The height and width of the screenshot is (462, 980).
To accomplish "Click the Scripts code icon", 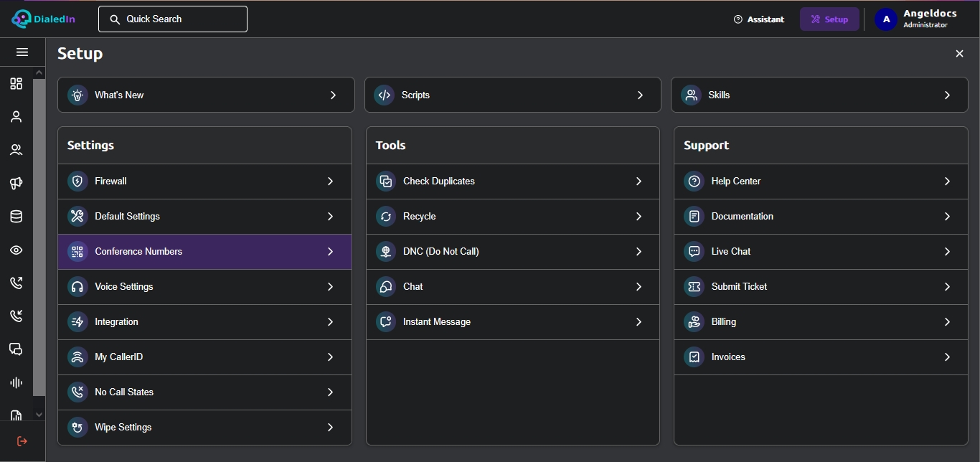I will 385,95.
